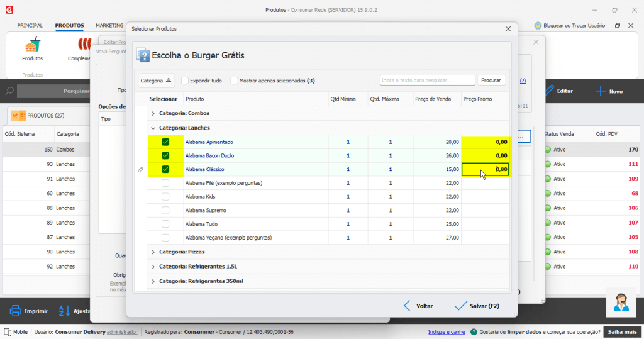The image size is (644, 339).
Task: Click green Ativo status dot for Cód. PDV 170
Action: [548, 150]
